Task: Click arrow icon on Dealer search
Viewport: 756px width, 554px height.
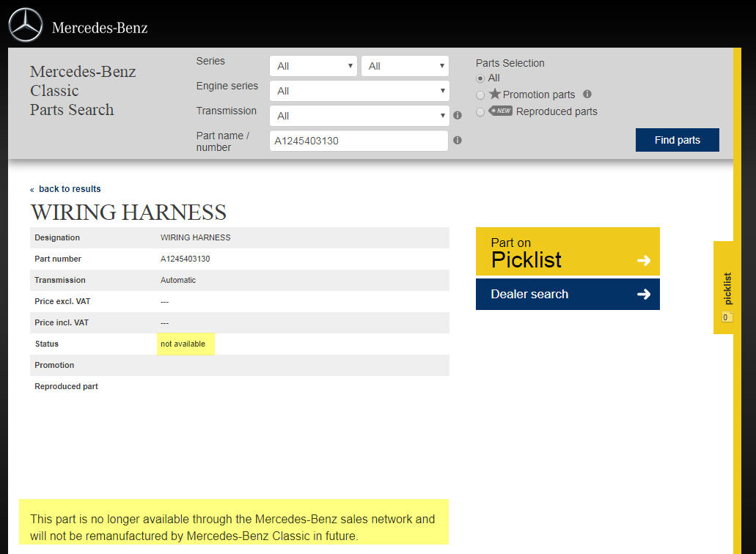Action: (x=644, y=295)
